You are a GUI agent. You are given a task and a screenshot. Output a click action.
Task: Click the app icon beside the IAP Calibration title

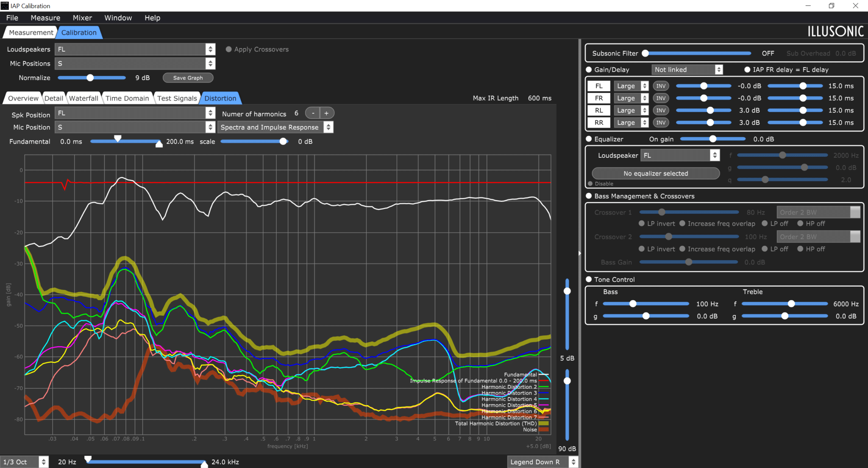(5, 6)
